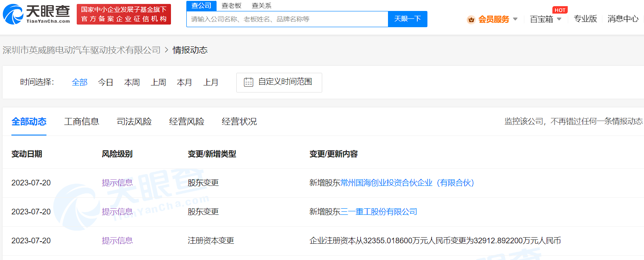Click the company name search input field
Screen dimensions: 644x260
pyautogui.click(x=287, y=19)
